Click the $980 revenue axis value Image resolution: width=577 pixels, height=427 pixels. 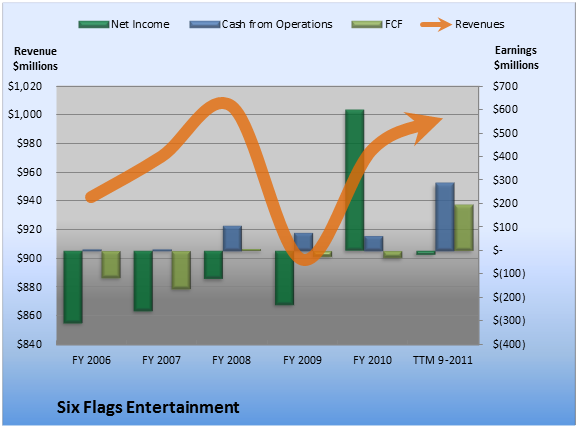click(29, 143)
